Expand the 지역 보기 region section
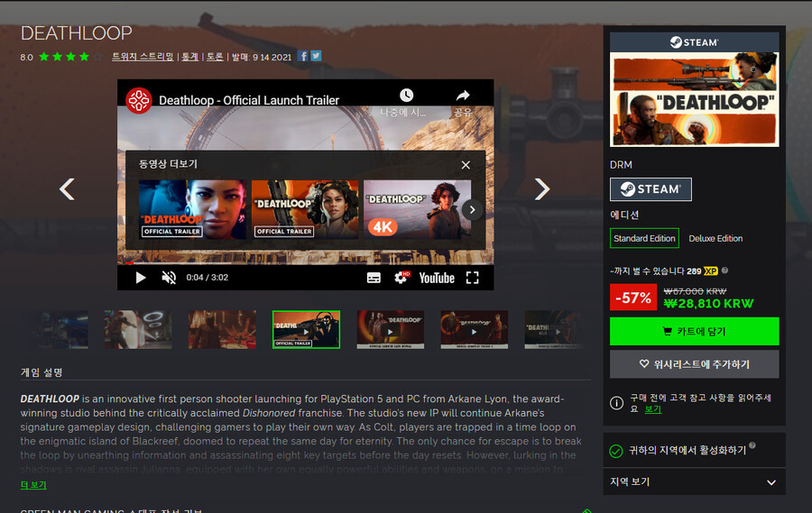The image size is (812, 513). pos(694,482)
